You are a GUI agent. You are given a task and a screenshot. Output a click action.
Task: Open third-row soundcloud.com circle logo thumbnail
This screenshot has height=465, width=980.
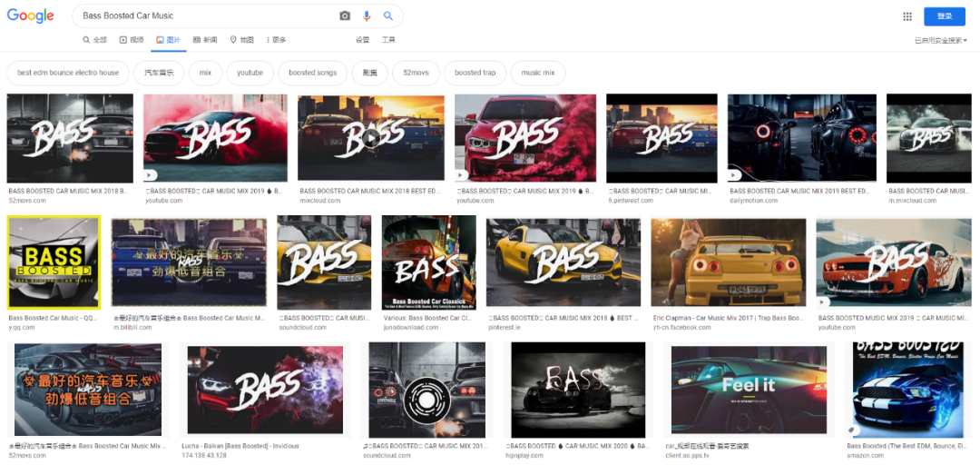click(426, 390)
